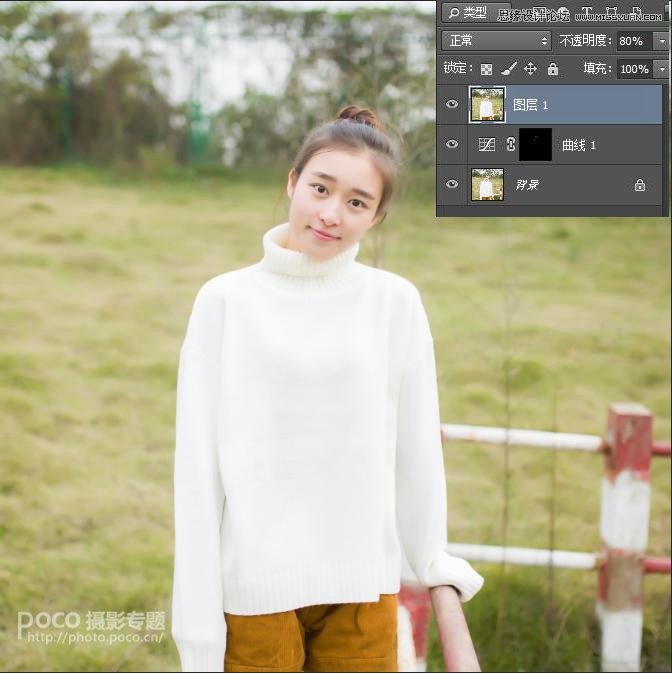672x673 pixels.
Task: Expand the 不透明度 opacity dropdown arrow
Action: (x=661, y=41)
